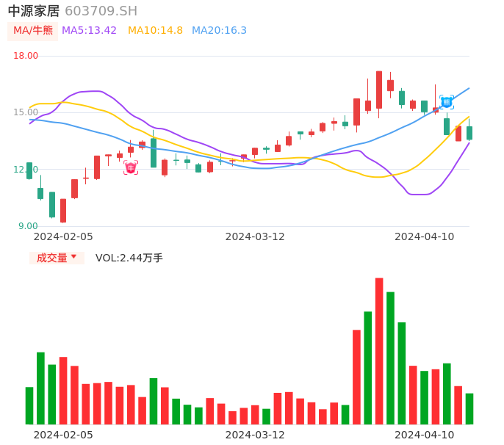The height and width of the screenshot is (445, 504).
Task: Click the pink bull market marker icon
Action: coord(131,167)
